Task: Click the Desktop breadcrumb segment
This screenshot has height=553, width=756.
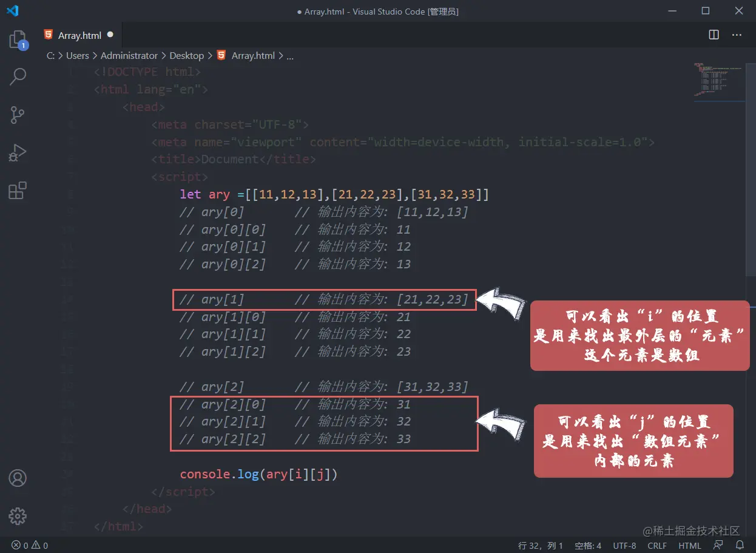Action: (x=187, y=55)
